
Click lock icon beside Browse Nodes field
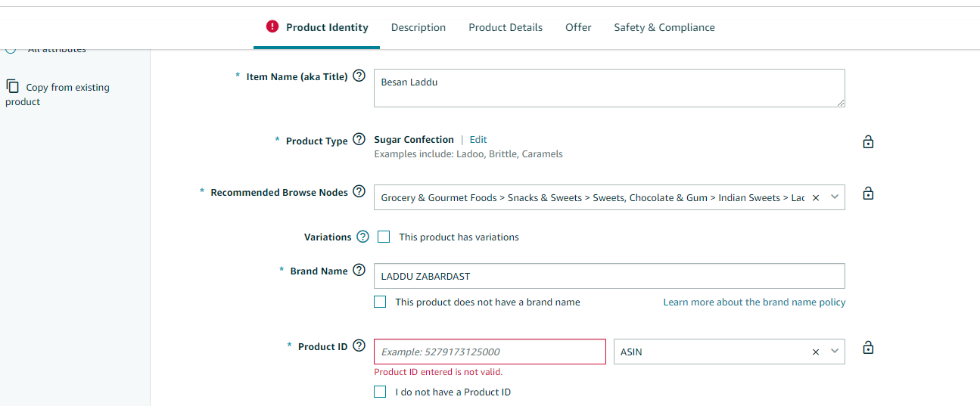click(x=869, y=194)
